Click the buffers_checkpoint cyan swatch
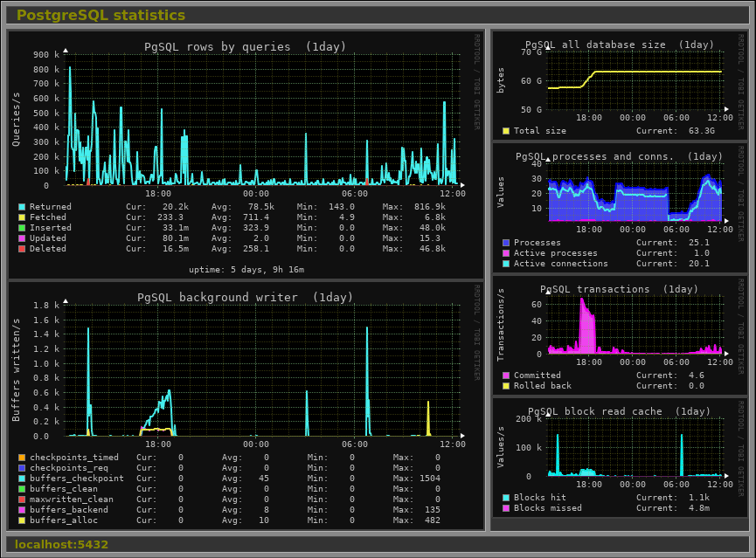Image resolution: width=756 pixels, height=558 pixels. click(22, 479)
